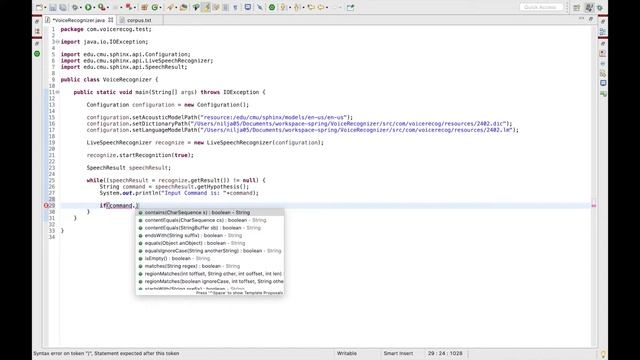The height and width of the screenshot is (360, 640).
Task: Click 'Smart Insert' in the status bar
Action: [x=398, y=353]
